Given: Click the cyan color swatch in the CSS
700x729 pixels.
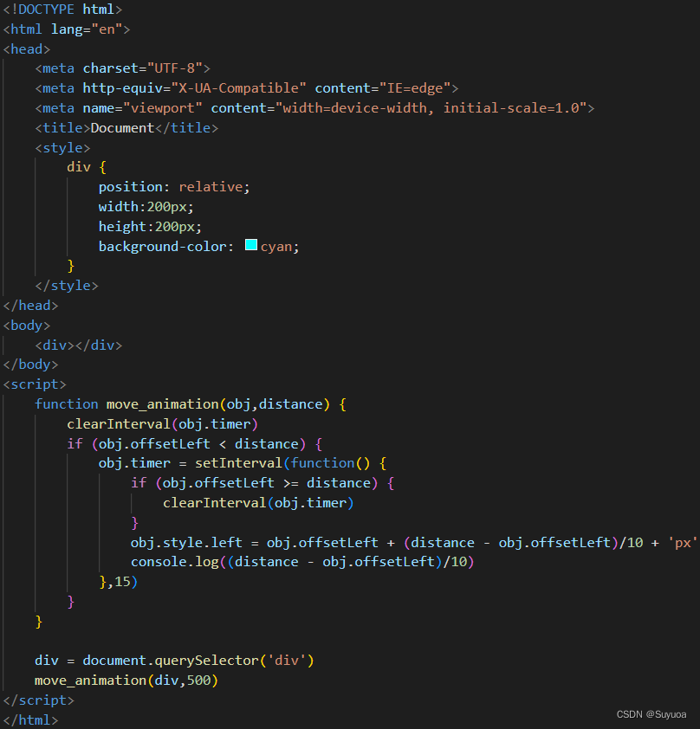Looking at the screenshot, I should (251, 245).
